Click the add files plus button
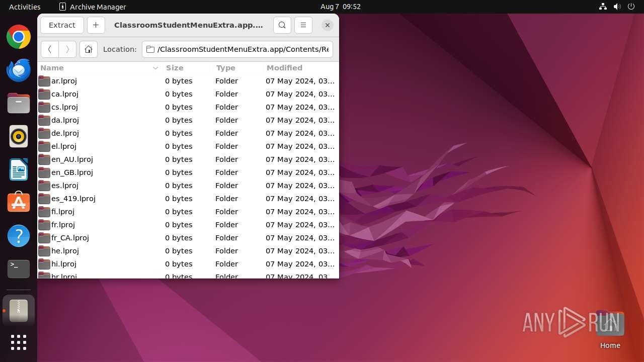The height and width of the screenshot is (362, 644). [x=96, y=25]
